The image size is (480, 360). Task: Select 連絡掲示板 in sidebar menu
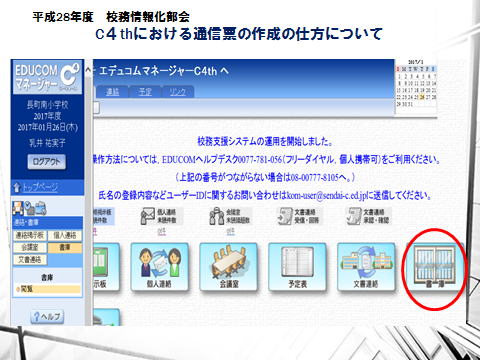coord(30,235)
